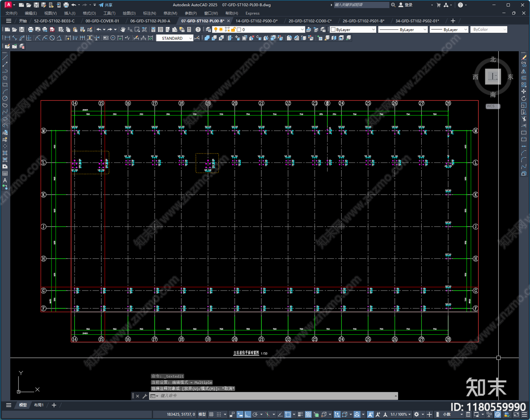This screenshot has width=530, height=420.
Task: Click the Pan hand tool icon
Action: (x=123, y=29)
